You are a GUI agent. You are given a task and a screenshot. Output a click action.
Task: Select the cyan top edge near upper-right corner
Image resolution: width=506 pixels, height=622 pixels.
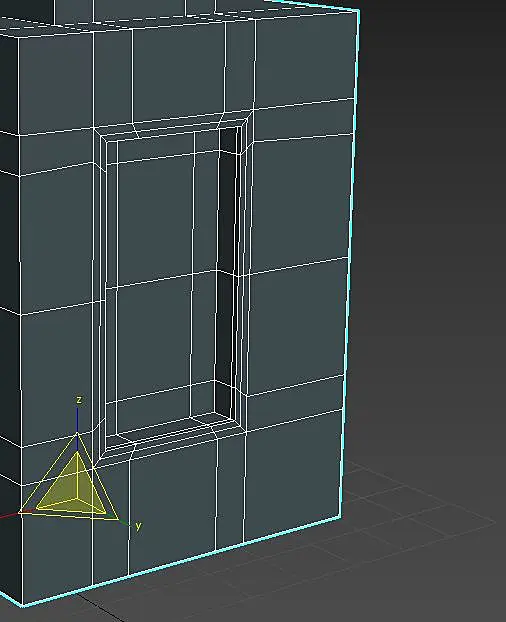click(x=313, y=5)
